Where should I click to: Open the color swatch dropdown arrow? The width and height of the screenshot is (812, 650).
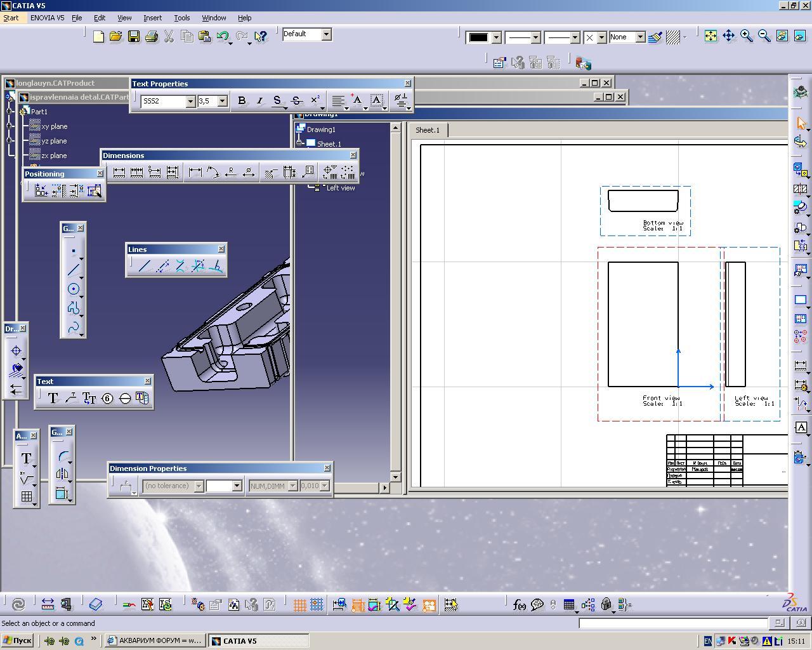pyautogui.click(x=496, y=37)
